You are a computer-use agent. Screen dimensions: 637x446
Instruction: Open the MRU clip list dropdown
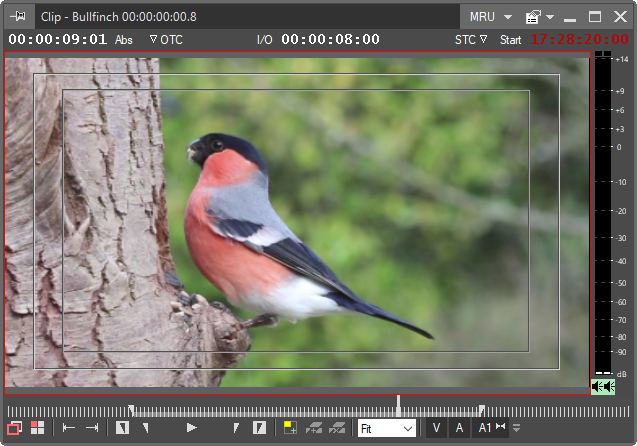490,17
